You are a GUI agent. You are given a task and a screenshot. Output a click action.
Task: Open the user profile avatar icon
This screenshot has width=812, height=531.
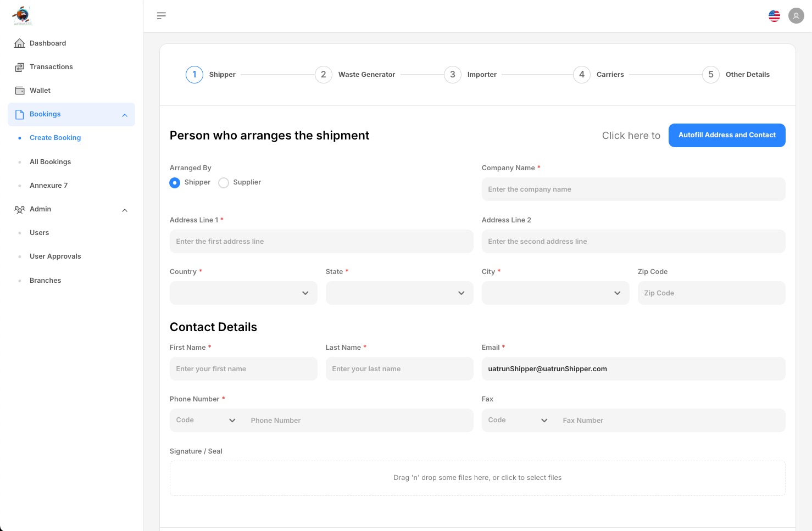(796, 16)
